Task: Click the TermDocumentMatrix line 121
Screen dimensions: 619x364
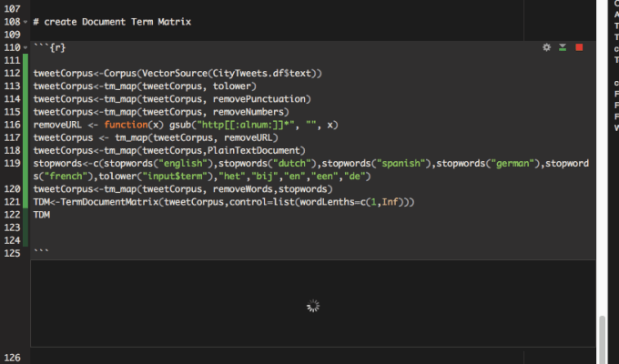Action: (x=224, y=202)
